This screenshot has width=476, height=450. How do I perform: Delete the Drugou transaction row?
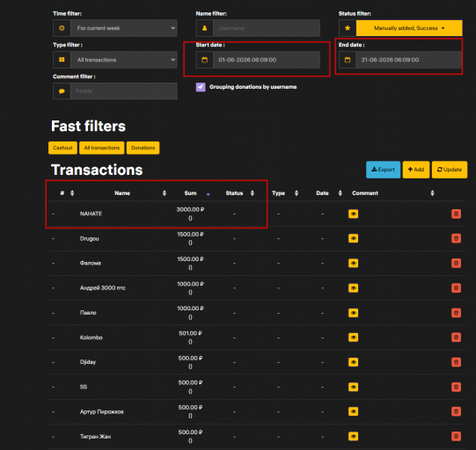click(x=456, y=238)
